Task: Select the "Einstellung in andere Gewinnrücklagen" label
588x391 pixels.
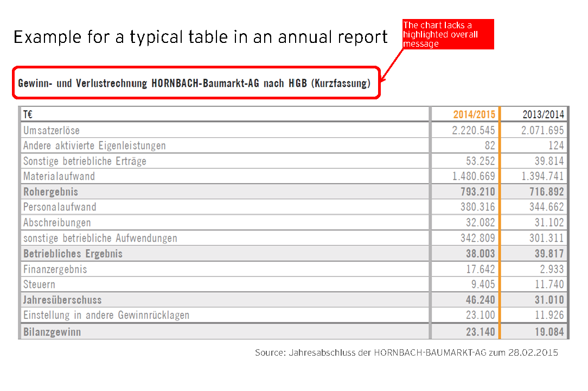Action: [106, 315]
